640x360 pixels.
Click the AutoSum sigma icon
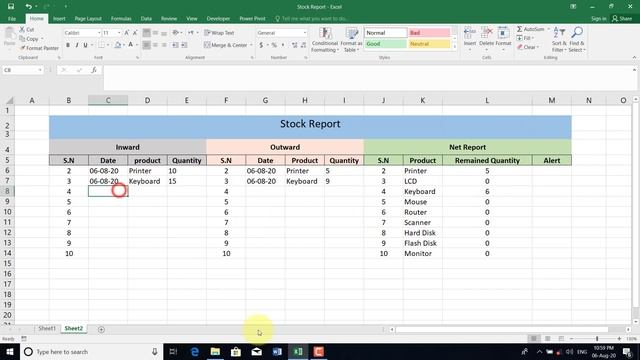520,29
